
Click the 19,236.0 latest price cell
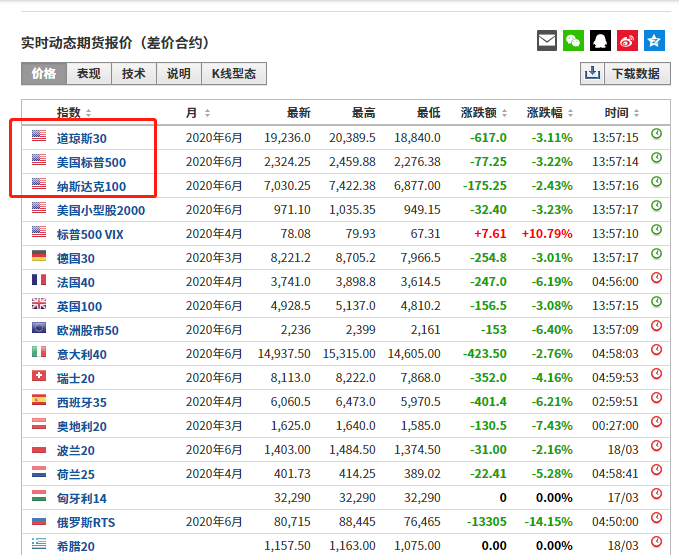tap(287, 138)
